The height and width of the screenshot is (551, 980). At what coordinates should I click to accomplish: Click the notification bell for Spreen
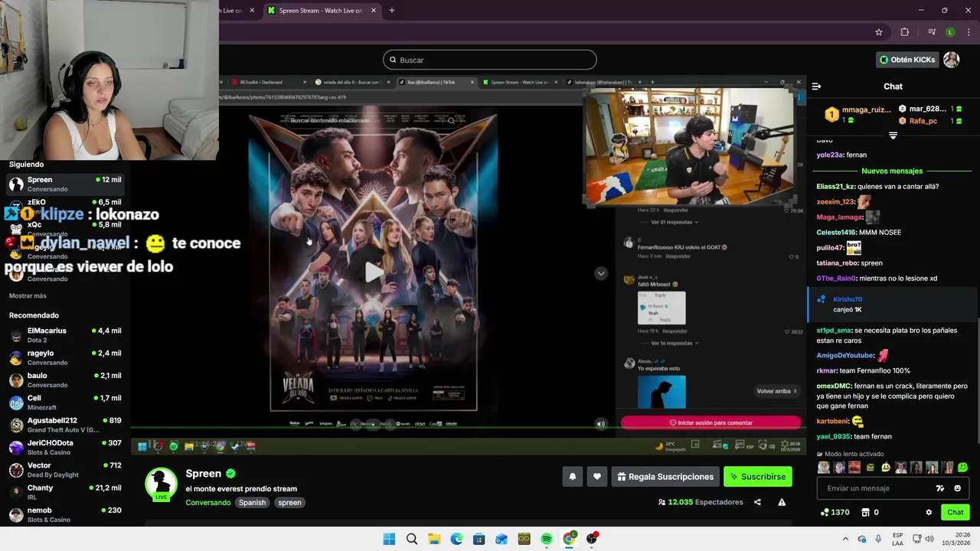point(572,477)
